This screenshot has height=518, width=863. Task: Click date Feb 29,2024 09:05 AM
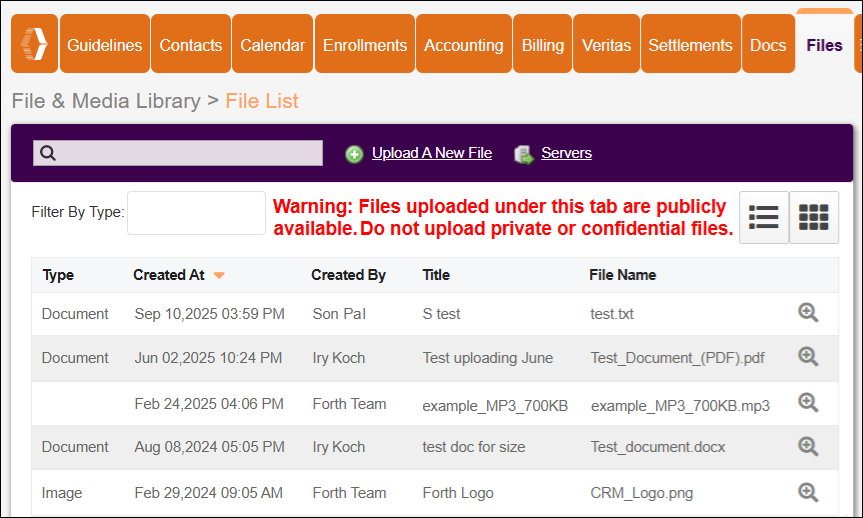pos(209,493)
